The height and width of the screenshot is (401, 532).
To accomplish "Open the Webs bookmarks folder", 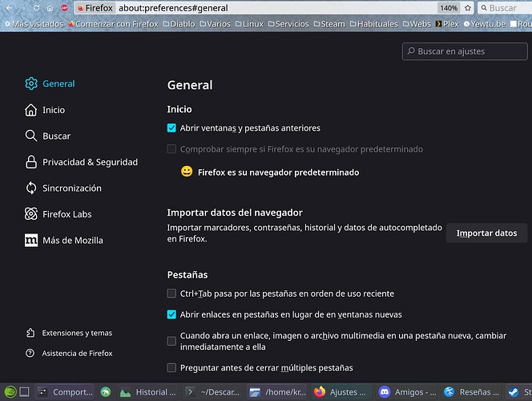I will click(417, 24).
